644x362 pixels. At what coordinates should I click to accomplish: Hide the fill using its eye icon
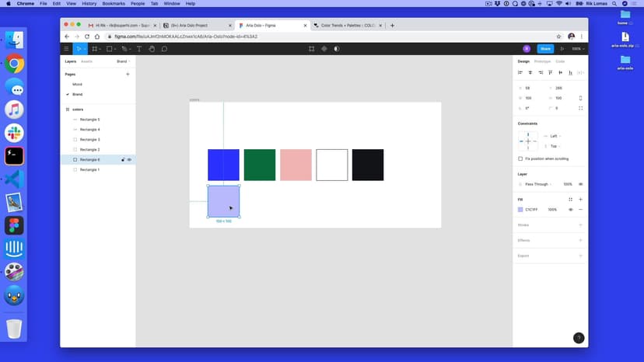pyautogui.click(x=571, y=210)
